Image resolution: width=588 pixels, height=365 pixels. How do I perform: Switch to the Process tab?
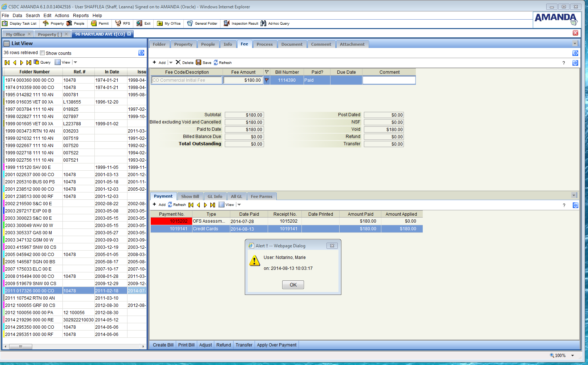pyautogui.click(x=264, y=44)
